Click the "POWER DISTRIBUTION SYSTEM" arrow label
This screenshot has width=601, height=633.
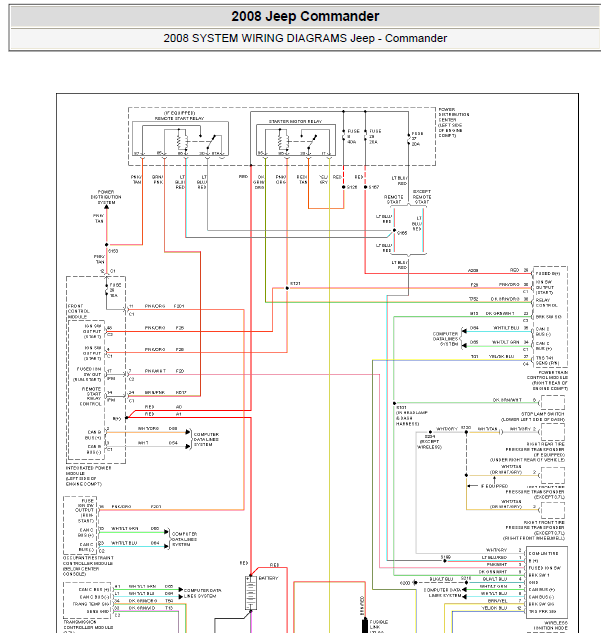[x=106, y=197]
